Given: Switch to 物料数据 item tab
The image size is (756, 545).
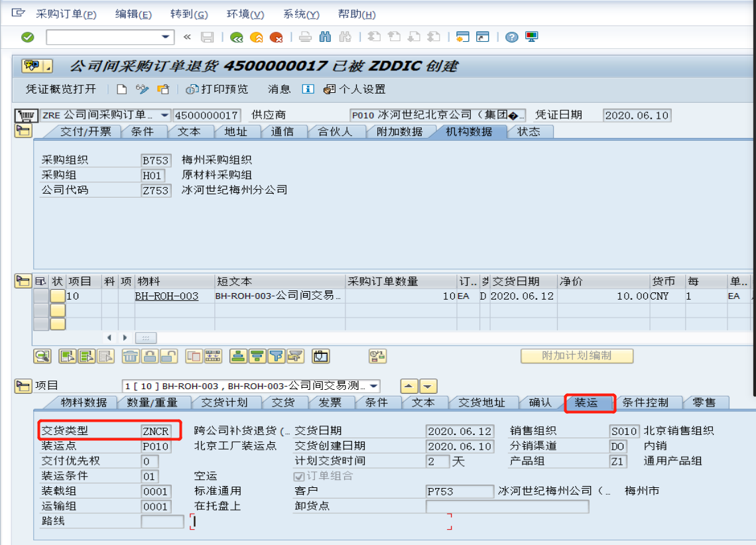Looking at the screenshot, I should [x=84, y=402].
